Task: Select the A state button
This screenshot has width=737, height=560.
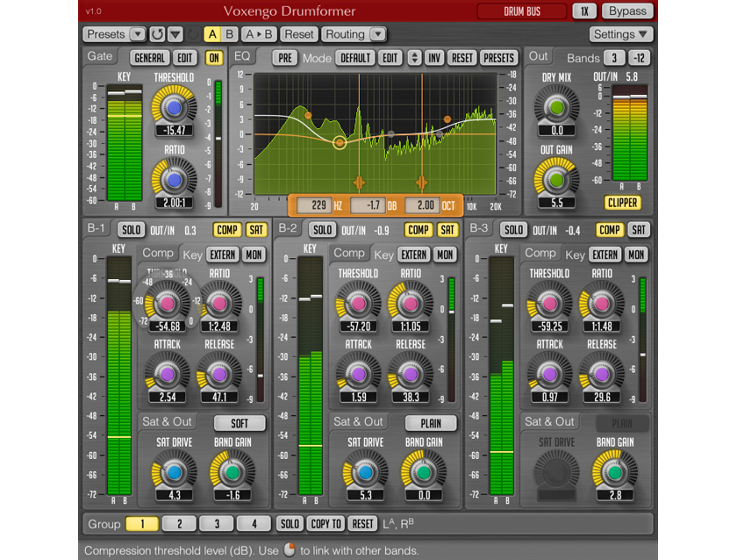Action: click(x=212, y=34)
